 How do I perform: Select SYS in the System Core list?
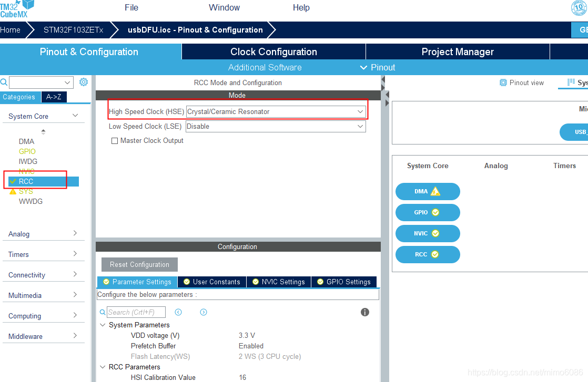[x=26, y=191]
